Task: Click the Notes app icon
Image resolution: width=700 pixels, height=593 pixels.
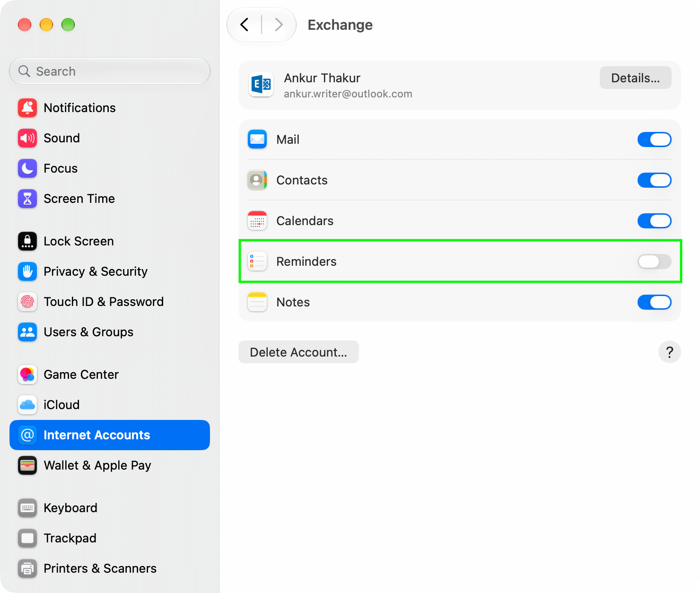Action: coord(257,302)
